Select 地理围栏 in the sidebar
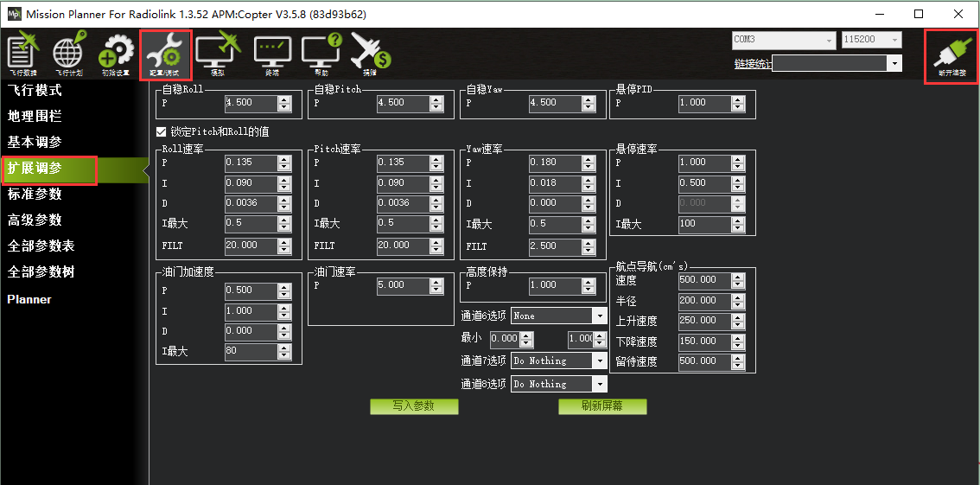 [x=35, y=116]
